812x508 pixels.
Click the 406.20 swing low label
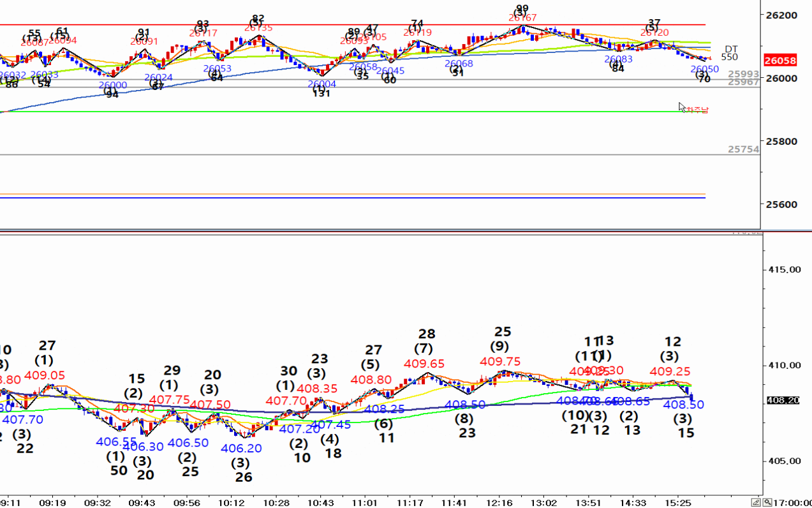[240, 449]
